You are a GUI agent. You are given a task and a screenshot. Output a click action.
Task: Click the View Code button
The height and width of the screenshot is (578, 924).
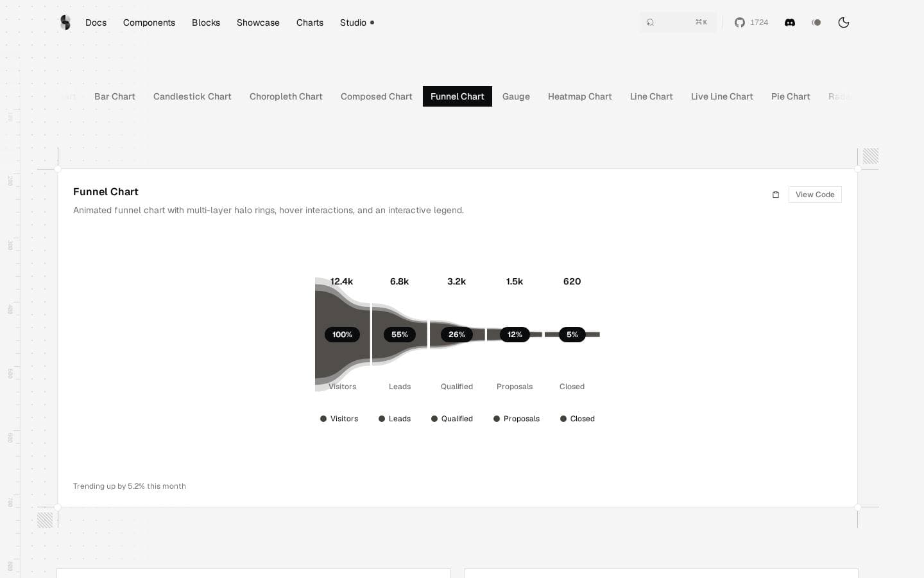point(815,195)
